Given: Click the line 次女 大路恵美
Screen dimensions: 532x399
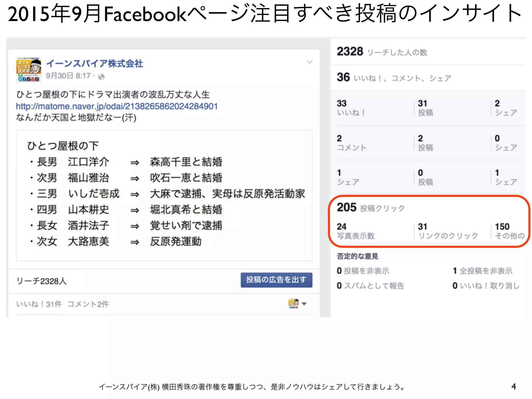Looking at the screenshot, I should tap(116, 242).
